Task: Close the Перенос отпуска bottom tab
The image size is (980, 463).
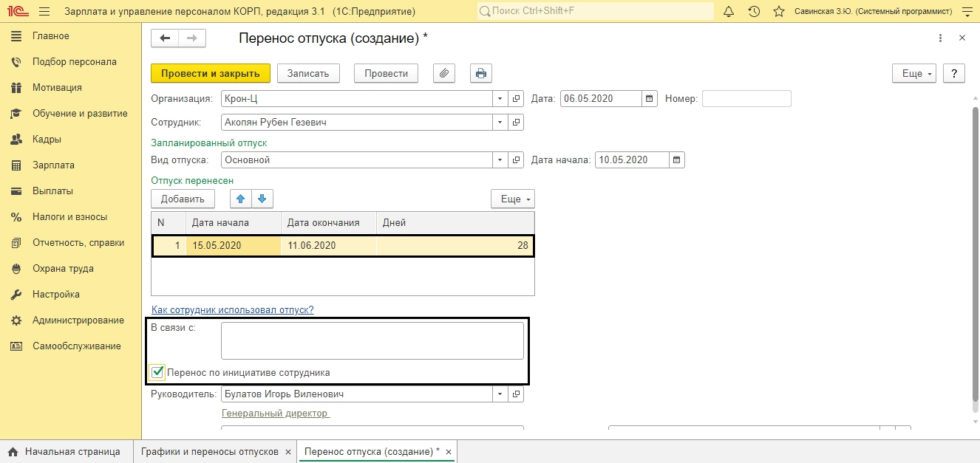Action: tap(449, 451)
